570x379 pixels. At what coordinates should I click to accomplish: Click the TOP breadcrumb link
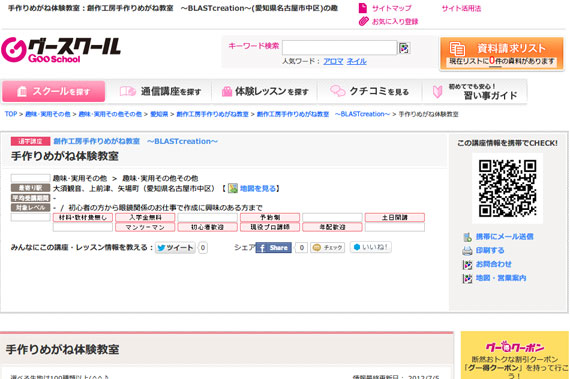click(11, 114)
